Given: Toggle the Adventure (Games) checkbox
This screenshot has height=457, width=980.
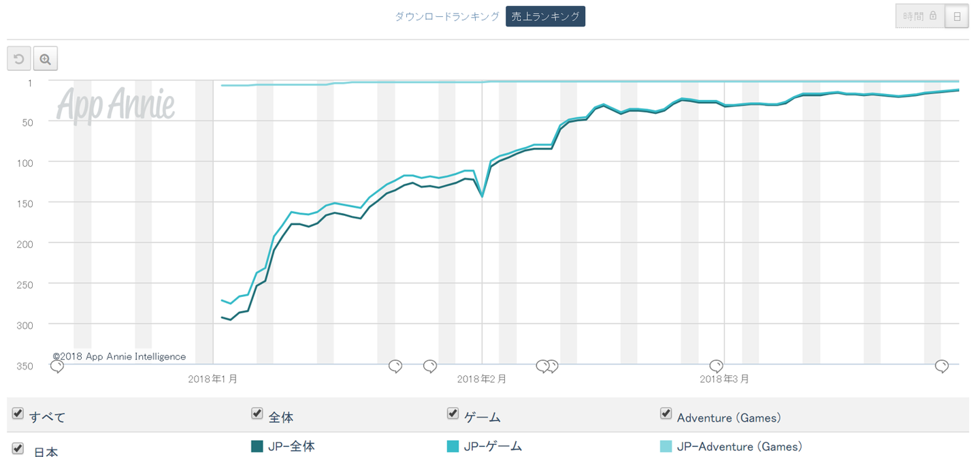Looking at the screenshot, I should tap(666, 413).
